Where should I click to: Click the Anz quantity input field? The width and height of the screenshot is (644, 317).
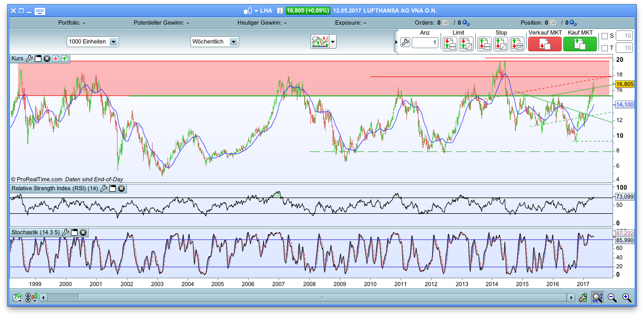click(425, 43)
